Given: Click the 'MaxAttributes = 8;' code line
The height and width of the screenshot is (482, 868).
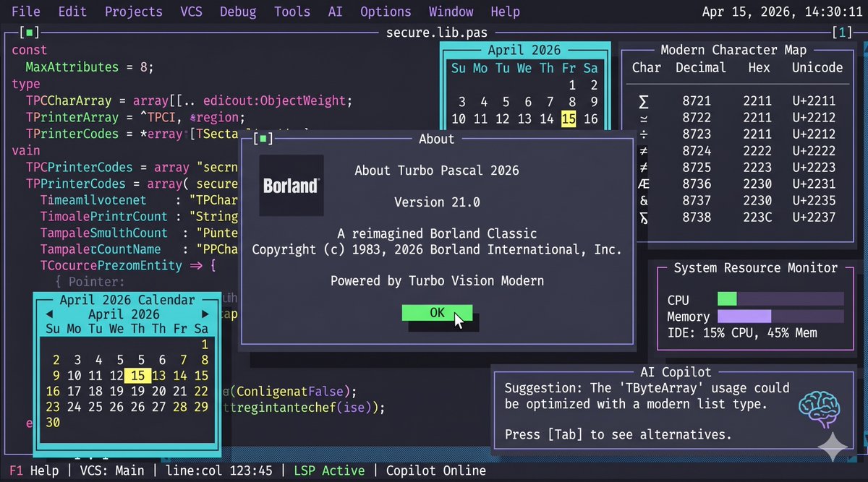Looking at the screenshot, I should [x=89, y=67].
